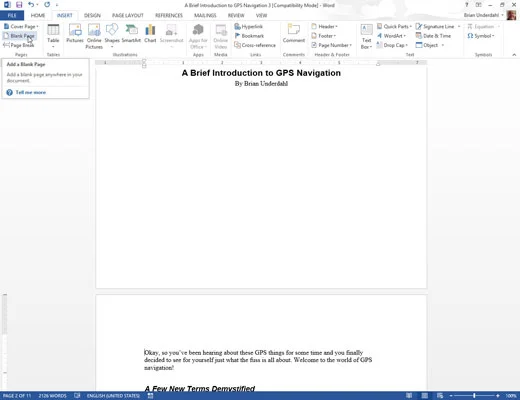Screen dimensions: 520x400
Task: Click the Brian Underdahl account name
Action: click(x=481, y=15)
